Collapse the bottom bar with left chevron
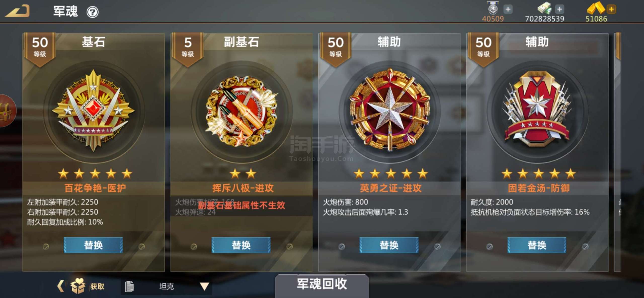Viewport: 644px width, 298px height. (x=60, y=286)
